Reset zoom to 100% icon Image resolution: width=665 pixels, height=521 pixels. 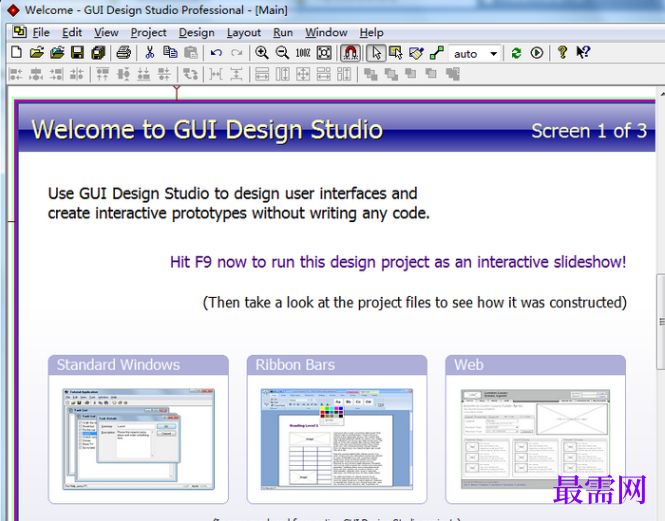click(x=303, y=53)
